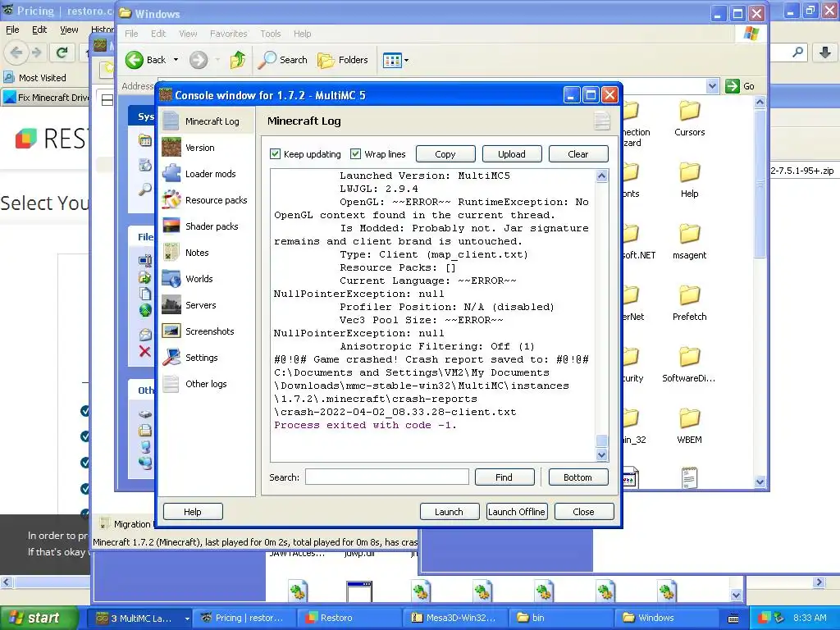This screenshot has width=840, height=630.
Task: Open Most Visited bookmark in browser
Action: click(35, 78)
